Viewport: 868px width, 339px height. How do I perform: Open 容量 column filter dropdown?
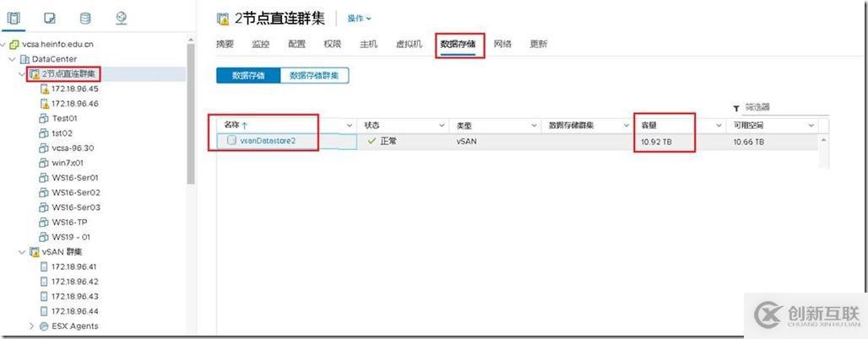[719, 126]
